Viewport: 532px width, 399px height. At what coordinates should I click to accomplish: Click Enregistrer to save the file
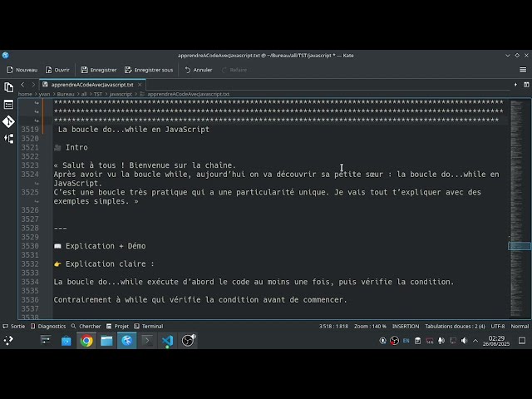(x=99, y=70)
